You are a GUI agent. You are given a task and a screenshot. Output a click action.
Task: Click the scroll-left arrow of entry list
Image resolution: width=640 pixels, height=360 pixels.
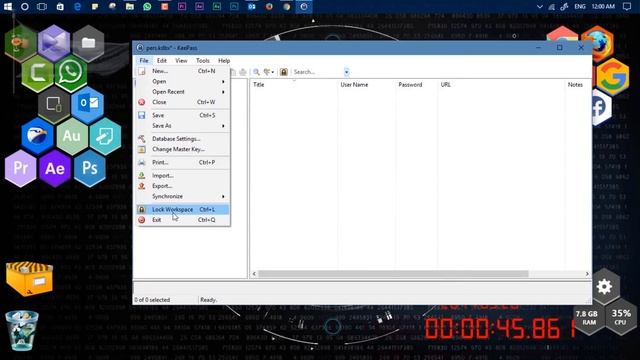pyautogui.click(x=254, y=274)
